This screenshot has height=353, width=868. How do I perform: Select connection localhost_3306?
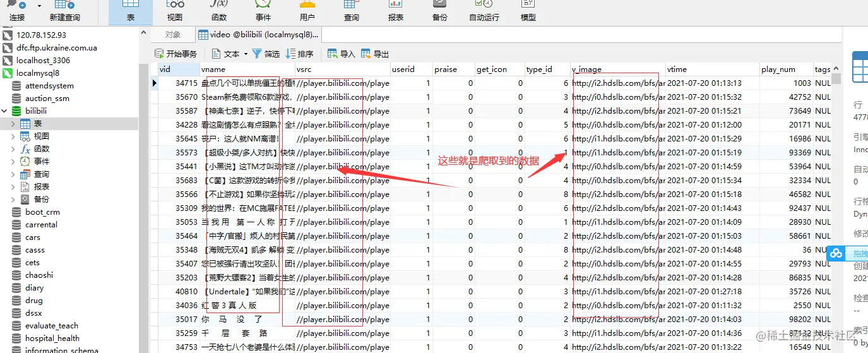tap(43, 60)
